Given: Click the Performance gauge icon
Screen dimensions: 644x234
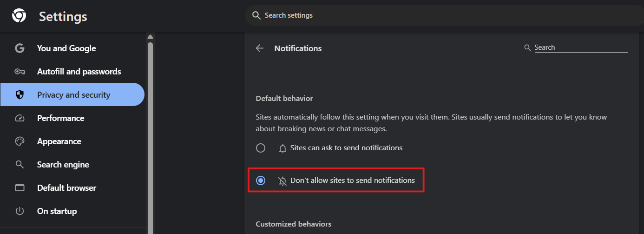Looking at the screenshot, I should point(20,118).
